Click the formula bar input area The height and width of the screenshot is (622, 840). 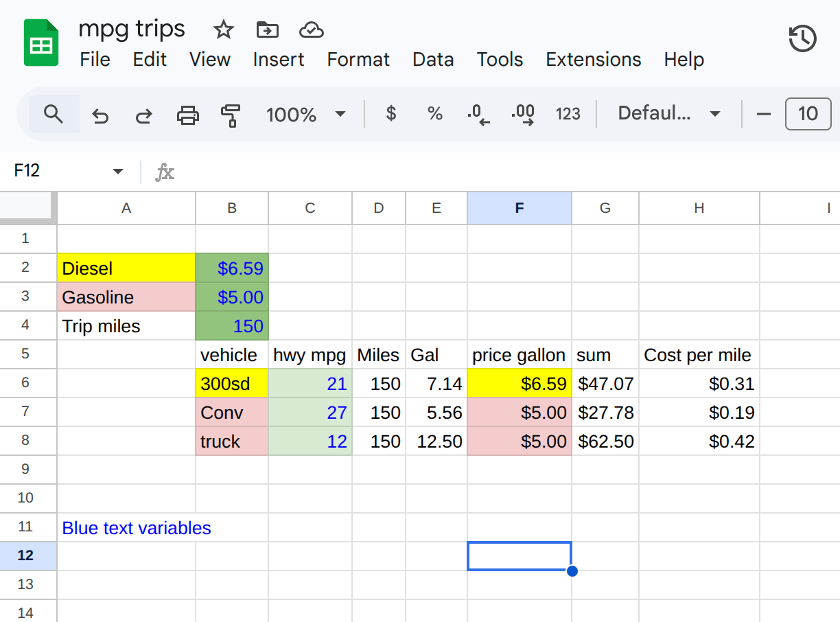pyautogui.click(x=508, y=172)
